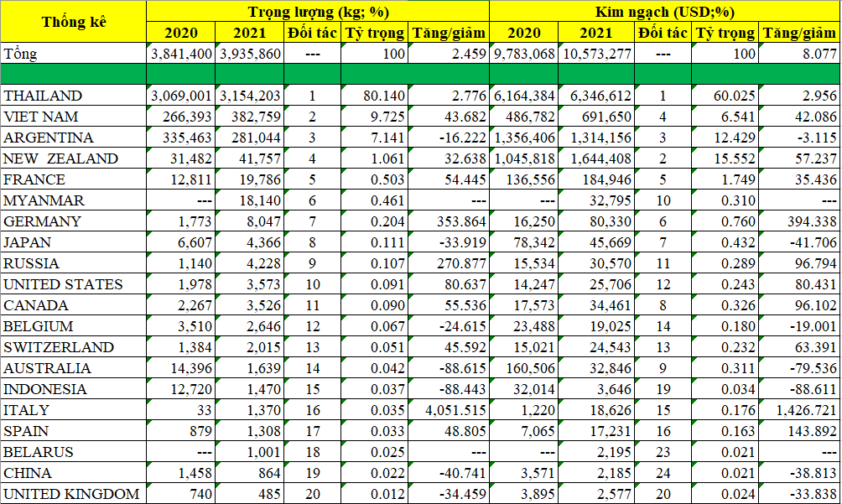Click the INDONESIA row label
This screenshot has height=504, width=842.
74,388
